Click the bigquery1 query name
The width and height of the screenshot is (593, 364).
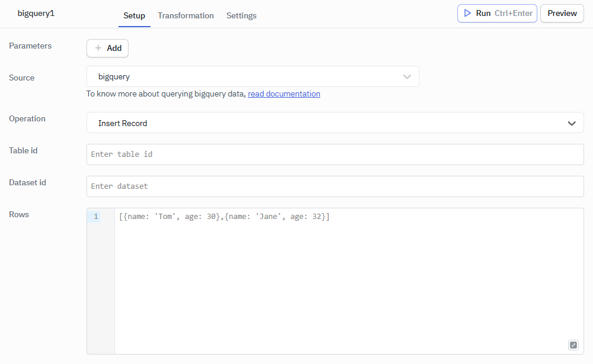[x=36, y=13]
